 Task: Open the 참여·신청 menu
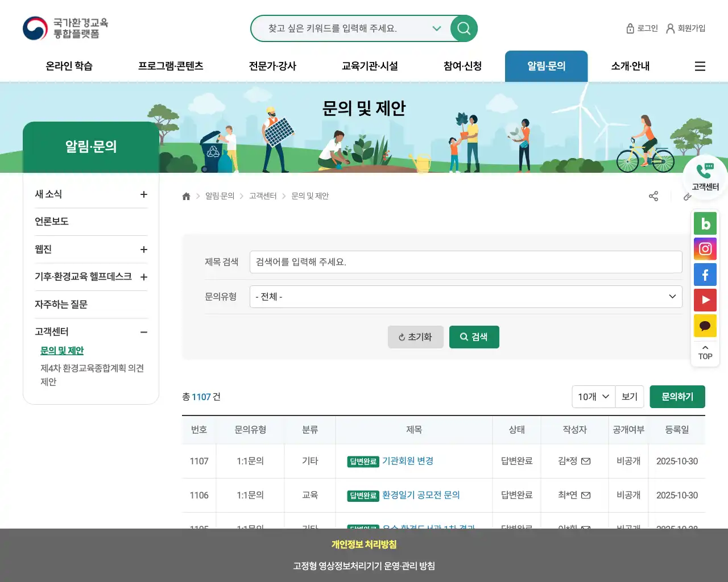[x=461, y=66]
